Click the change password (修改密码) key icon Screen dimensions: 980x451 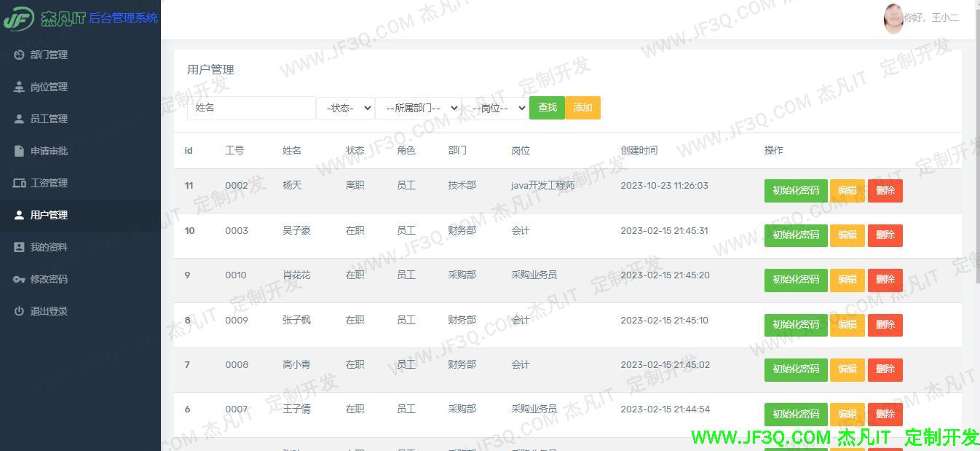point(19,279)
